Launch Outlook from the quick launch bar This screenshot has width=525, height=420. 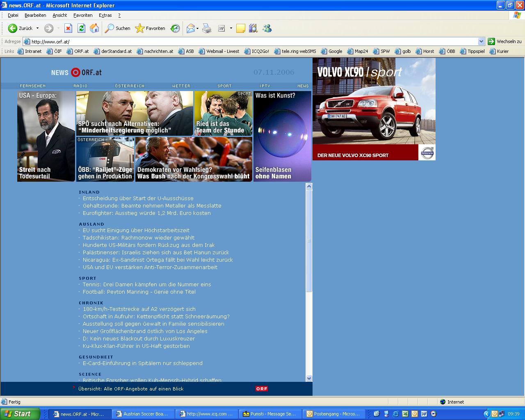[414, 414]
